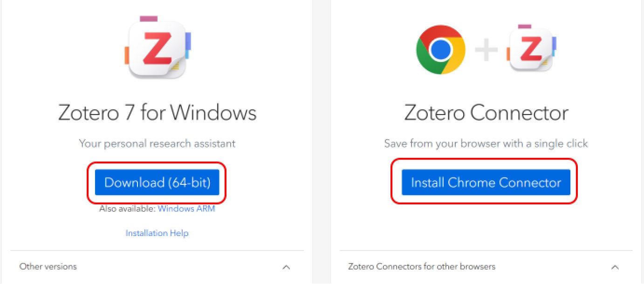The height and width of the screenshot is (284, 644).
Task: Click the "Zotero 7 for Windows" heading
Action: pos(157,113)
